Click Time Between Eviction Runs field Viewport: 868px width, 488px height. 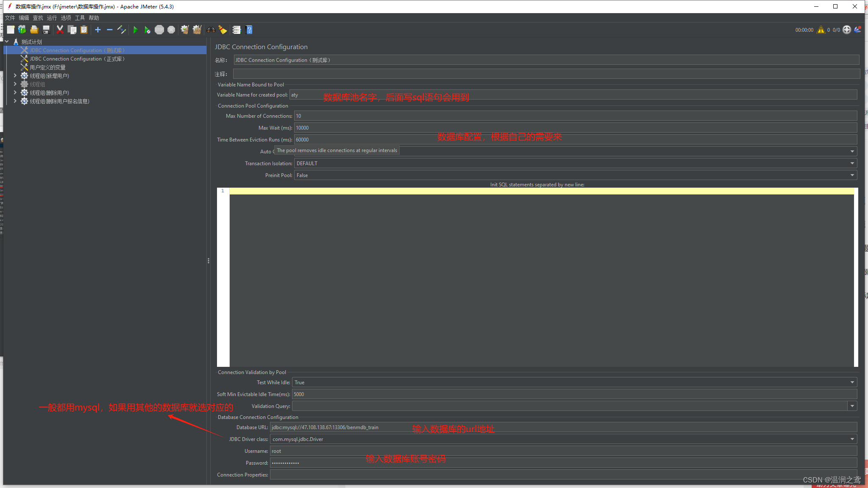click(576, 139)
